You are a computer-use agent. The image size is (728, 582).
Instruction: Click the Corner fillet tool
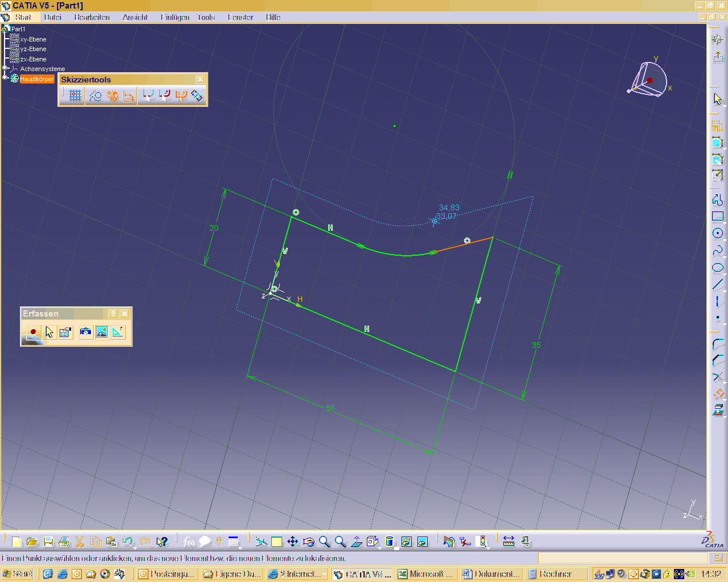tap(718, 344)
